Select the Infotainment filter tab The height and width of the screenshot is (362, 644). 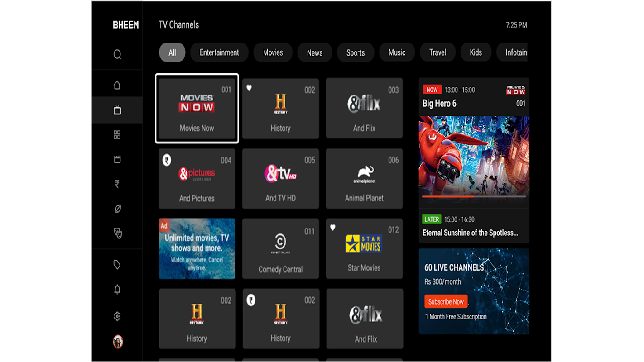pyautogui.click(x=512, y=52)
